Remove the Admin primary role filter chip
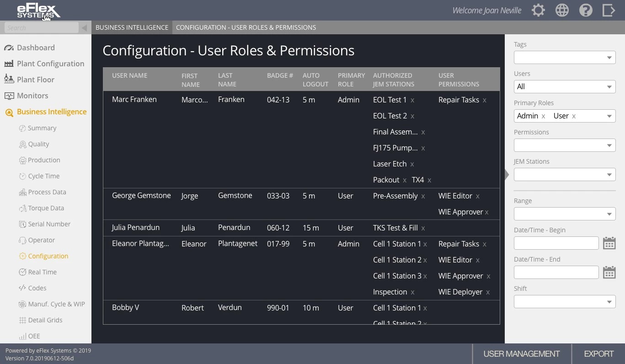Viewport: 625px width, 364px height. coord(543,116)
